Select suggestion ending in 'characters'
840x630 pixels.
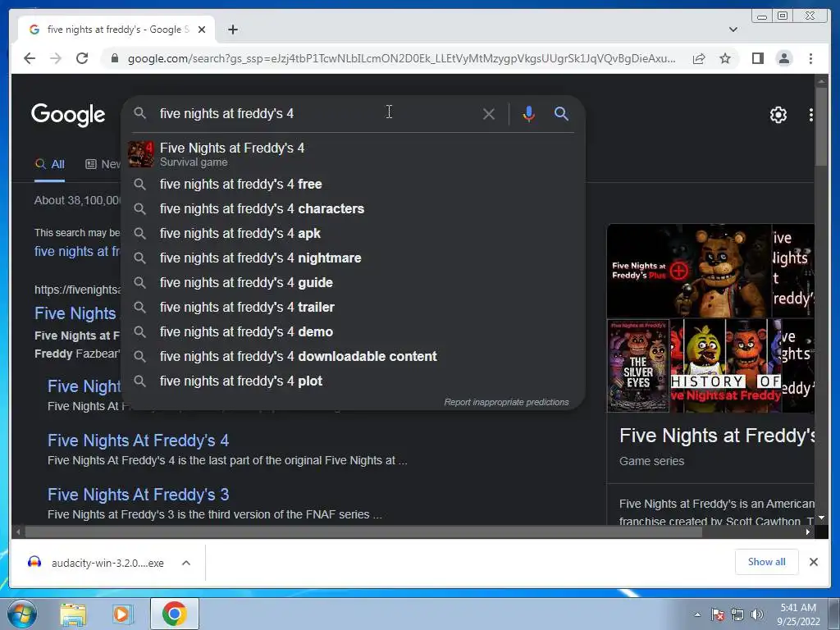point(354,209)
